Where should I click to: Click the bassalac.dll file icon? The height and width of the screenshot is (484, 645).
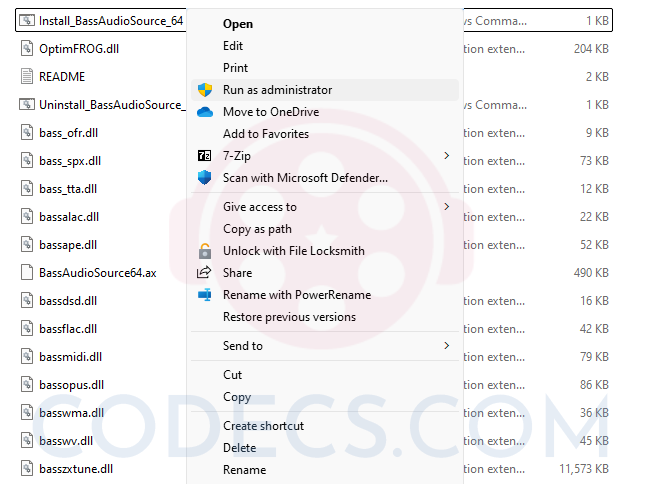[x=27, y=216]
